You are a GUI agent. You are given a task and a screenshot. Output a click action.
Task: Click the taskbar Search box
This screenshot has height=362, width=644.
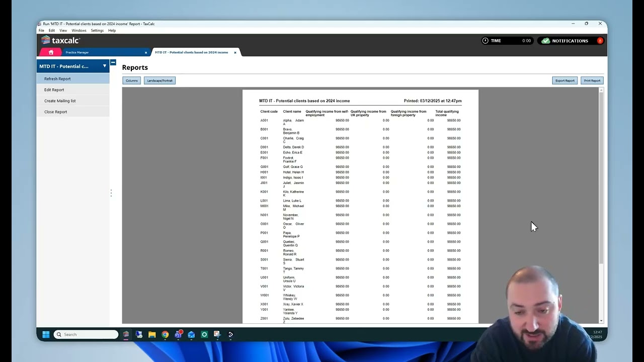(86, 334)
